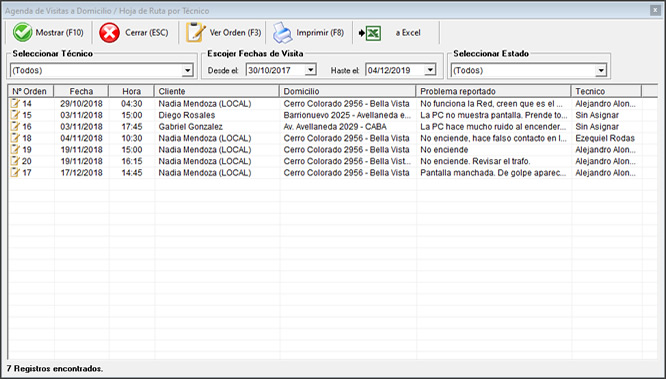Select client Gabriel Gonzalez cell
Viewport: 666px width, 380px height.
click(191, 127)
